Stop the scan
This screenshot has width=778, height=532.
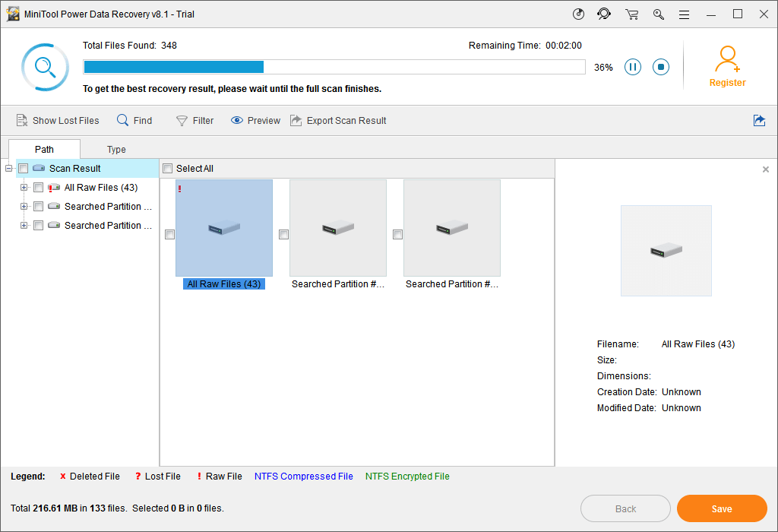pyautogui.click(x=661, y=67)
